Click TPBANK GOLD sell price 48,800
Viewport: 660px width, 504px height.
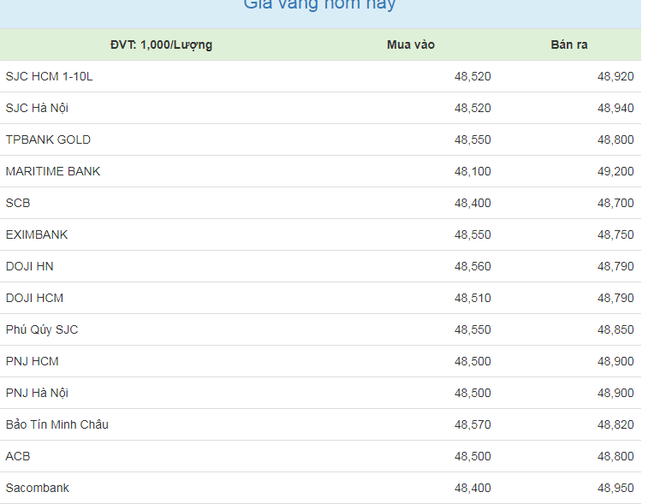click(615, 140)
